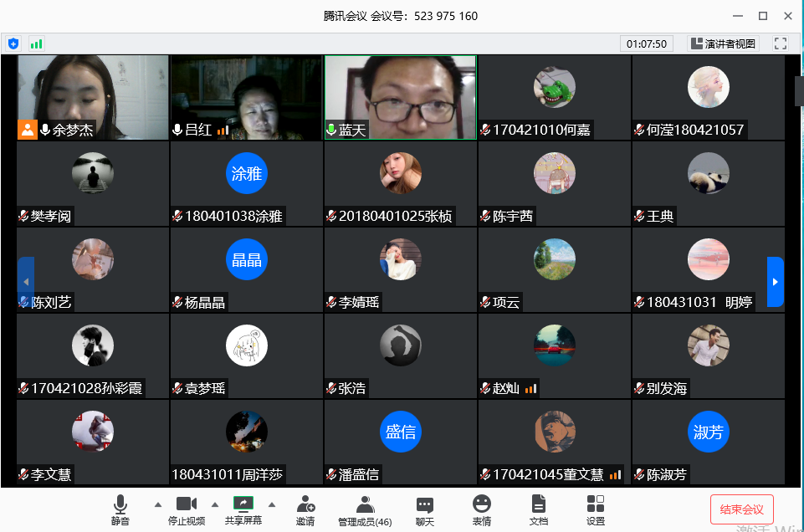Image resolution: width=804 pixels, height=532 pixels.
Task: Open the green network signal status icon
Action: point(37,44)
